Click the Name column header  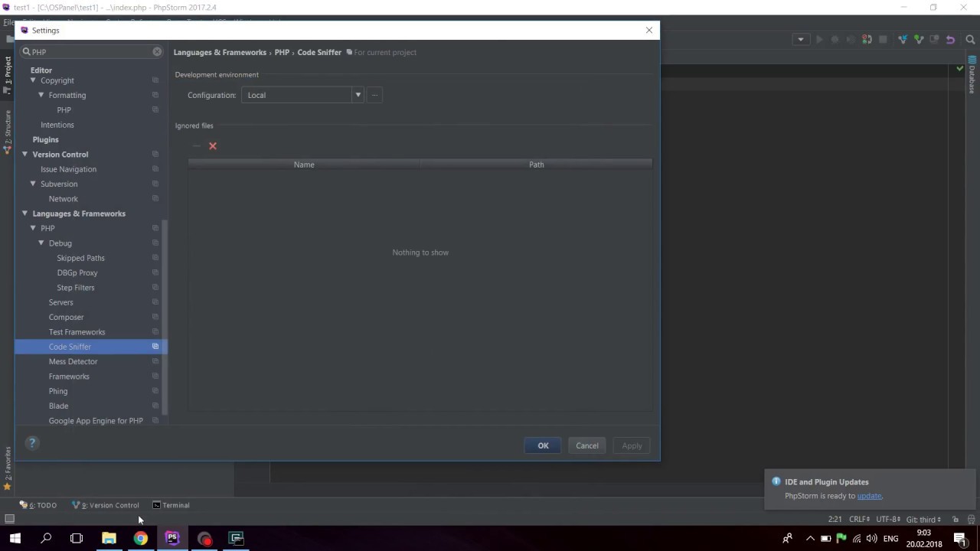click(x=304, y=165)
